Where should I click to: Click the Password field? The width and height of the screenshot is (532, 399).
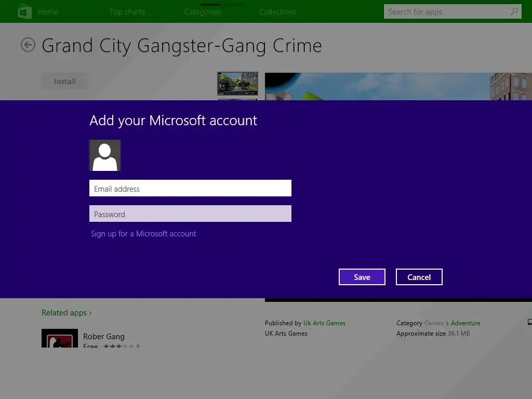point(190,214)
